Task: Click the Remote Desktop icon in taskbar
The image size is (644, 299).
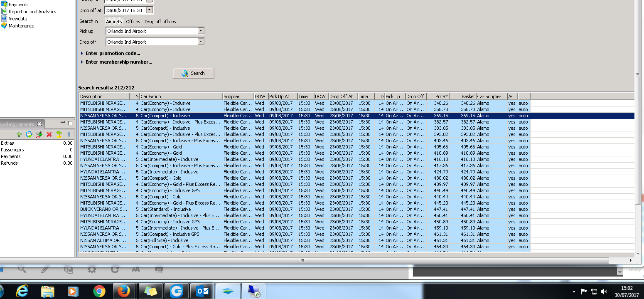Action: (x=253, y=291)
